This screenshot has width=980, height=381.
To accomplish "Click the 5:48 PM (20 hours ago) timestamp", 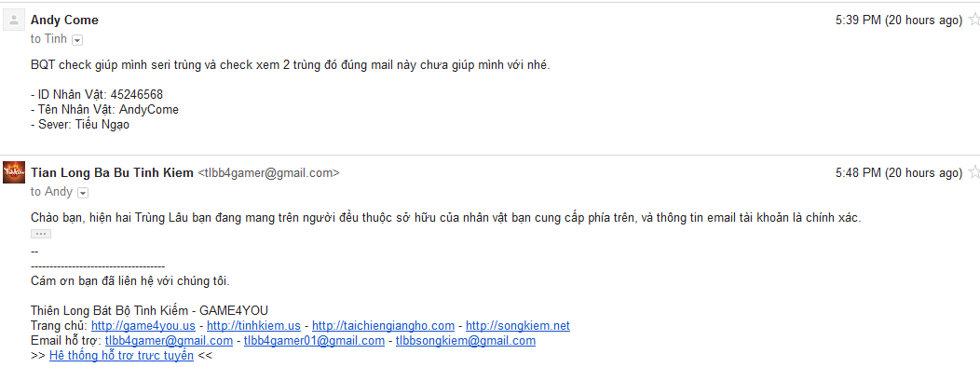I will [899, 172].
